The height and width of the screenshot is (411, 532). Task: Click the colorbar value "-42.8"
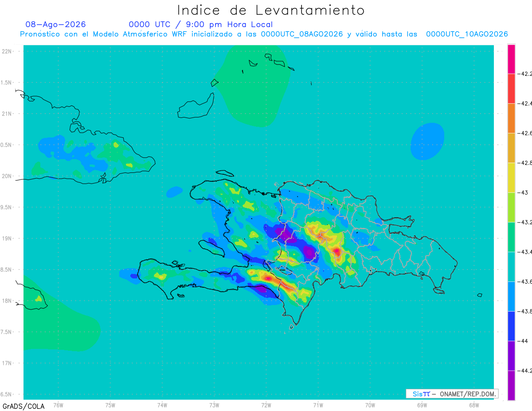coord(525,163)
